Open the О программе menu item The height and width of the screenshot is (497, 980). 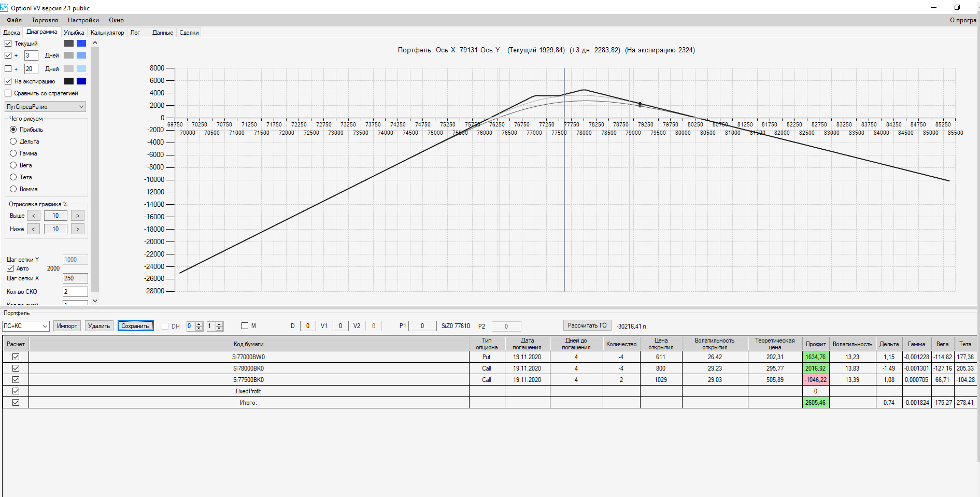click(x=963, y=20)
